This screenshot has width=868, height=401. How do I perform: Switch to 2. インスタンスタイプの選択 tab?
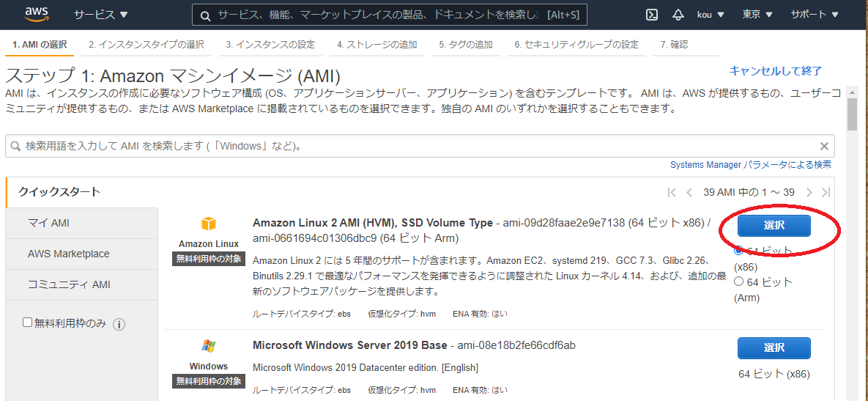pos(146,45)
